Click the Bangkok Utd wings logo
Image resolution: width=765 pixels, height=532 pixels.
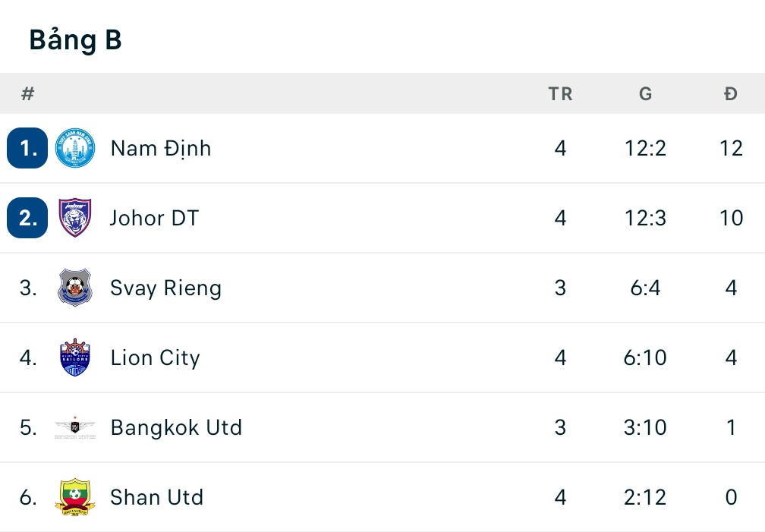tap(75, 427)
